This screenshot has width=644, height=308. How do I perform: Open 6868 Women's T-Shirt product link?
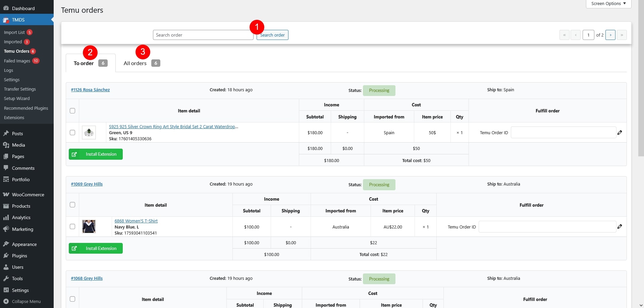point(136,221)
